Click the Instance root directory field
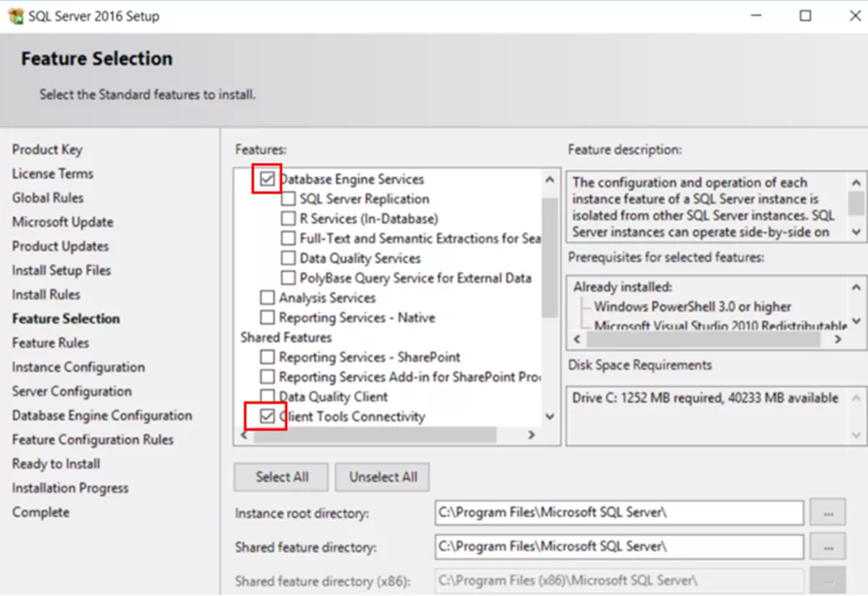The width and height of the screenshot is (868, 596). (x=619, y=513)
